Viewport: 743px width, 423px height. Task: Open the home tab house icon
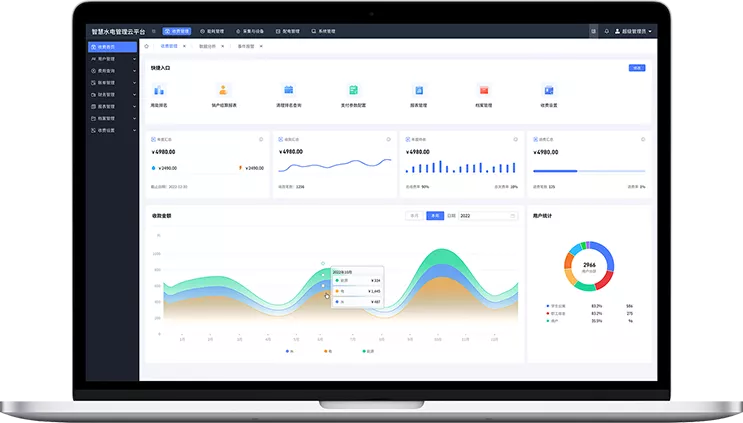tap(146, 46)
